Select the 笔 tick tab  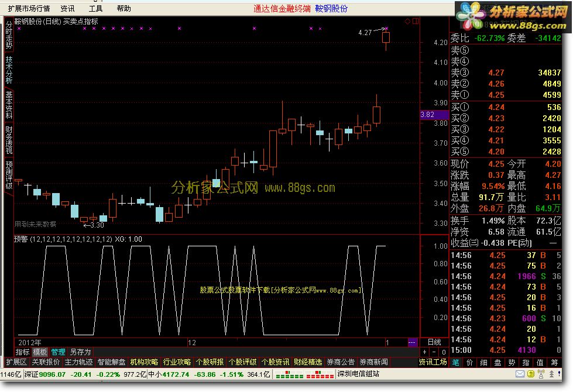[x=456, y=362]
